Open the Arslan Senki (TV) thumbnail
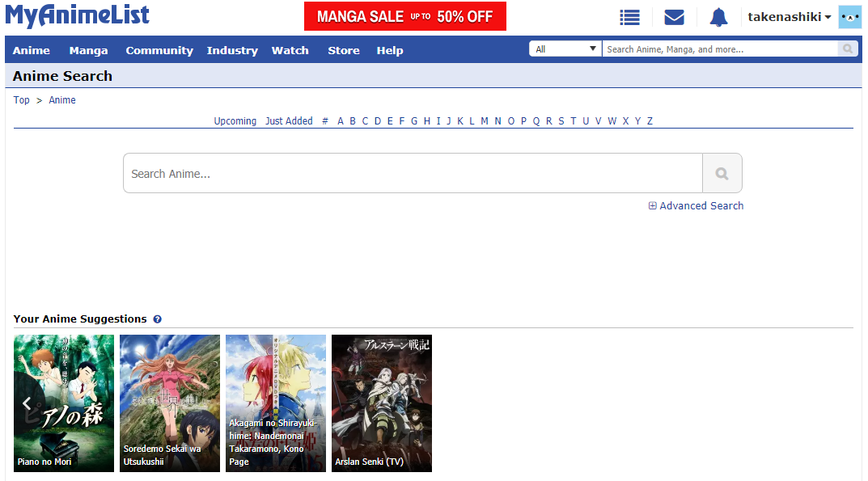The image size is (868, 481). click(x=382, y=403)
